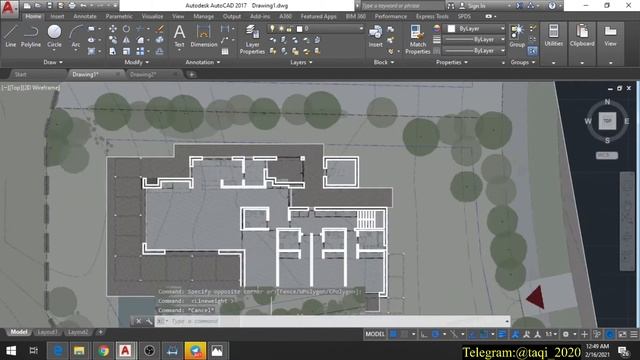The height and width of the screenshot is (360, 640).
Task: Click the MODEL space button in status bar
Action: [x=375, y=334]
